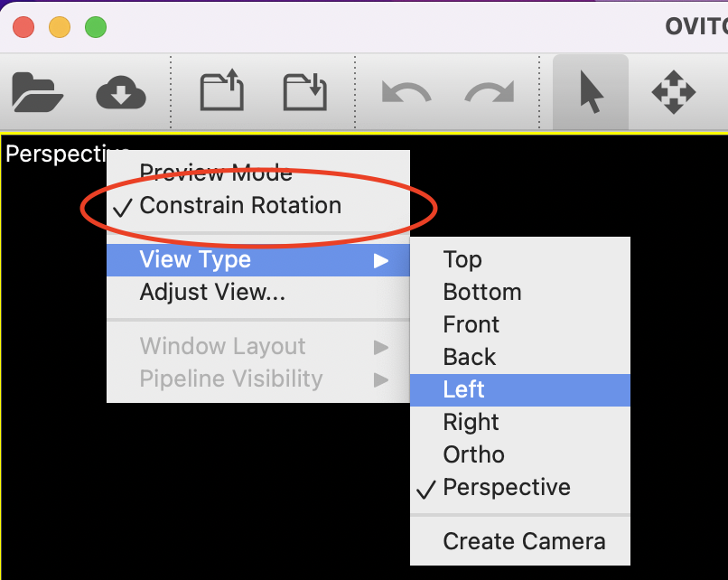Click the save session state icon
The width and height of the screenshot is (728, 580).
(x=304, y=92)
